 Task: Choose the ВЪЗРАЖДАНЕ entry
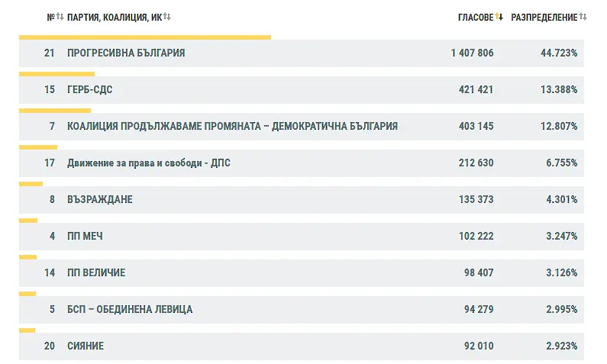pos(100,200)
